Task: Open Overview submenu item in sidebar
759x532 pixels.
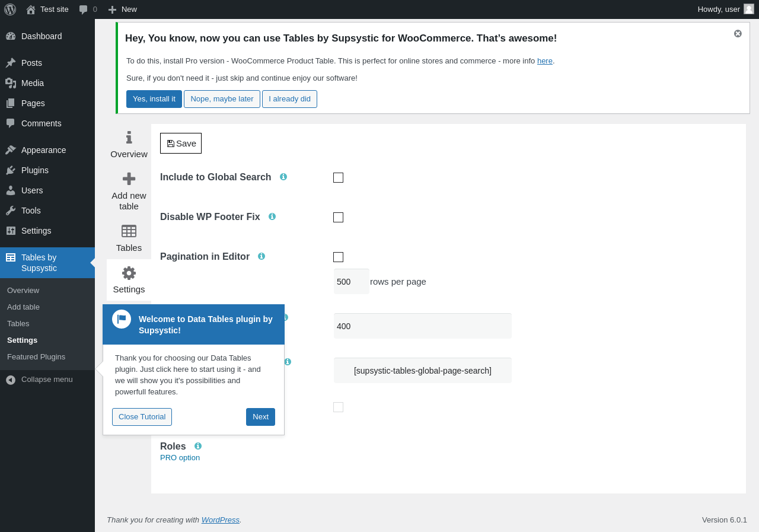Action: pos(23,291)
